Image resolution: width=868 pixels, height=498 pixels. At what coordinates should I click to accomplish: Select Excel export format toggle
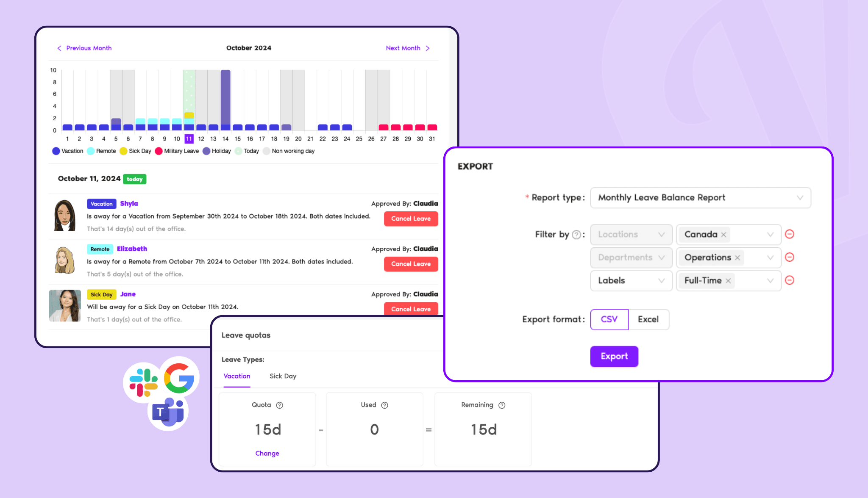click(x=648, y=319)
